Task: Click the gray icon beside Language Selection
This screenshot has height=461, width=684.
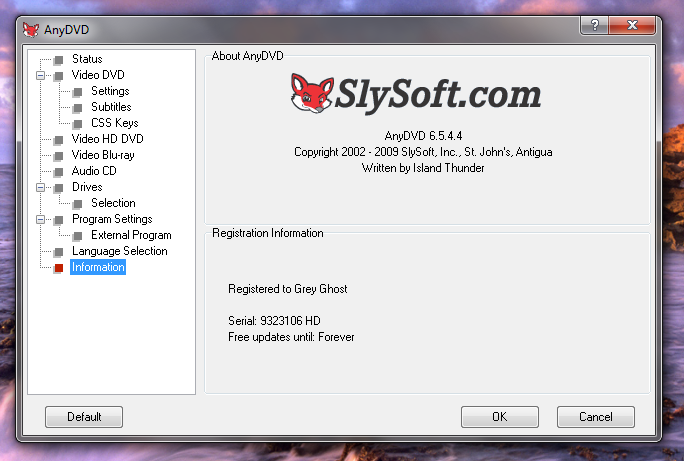Action: tap(58, 252)
